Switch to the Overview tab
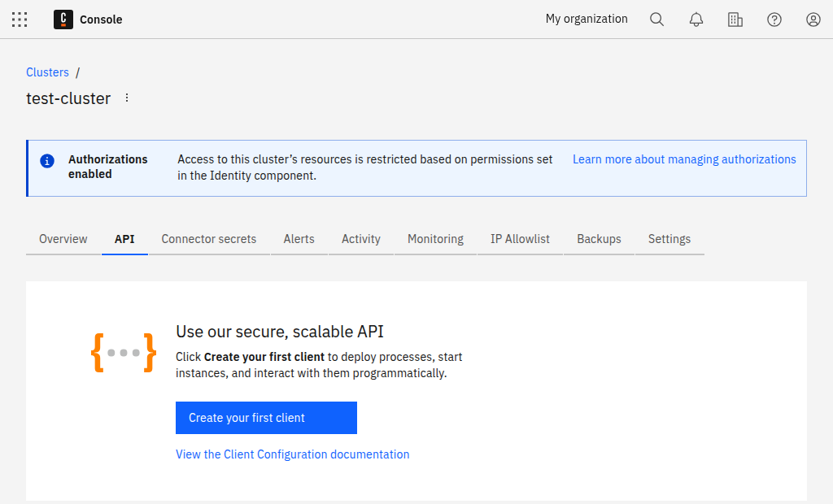 (x=63, y=239)
